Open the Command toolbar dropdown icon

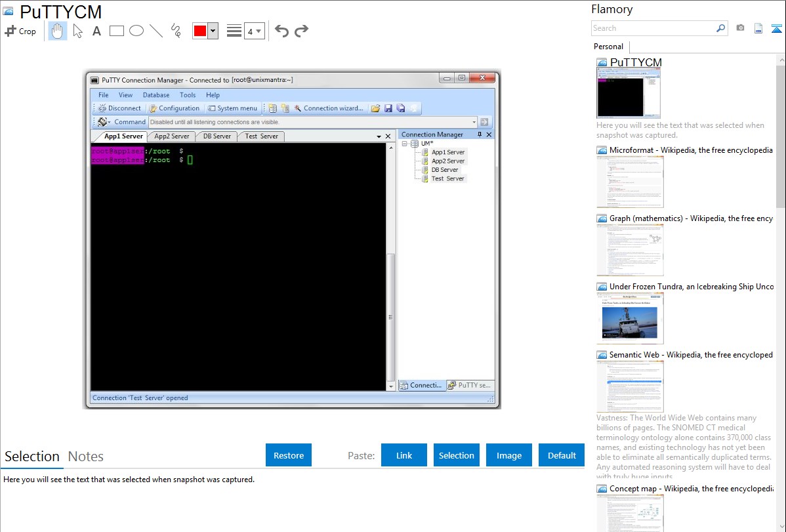[x=104, y=122]
